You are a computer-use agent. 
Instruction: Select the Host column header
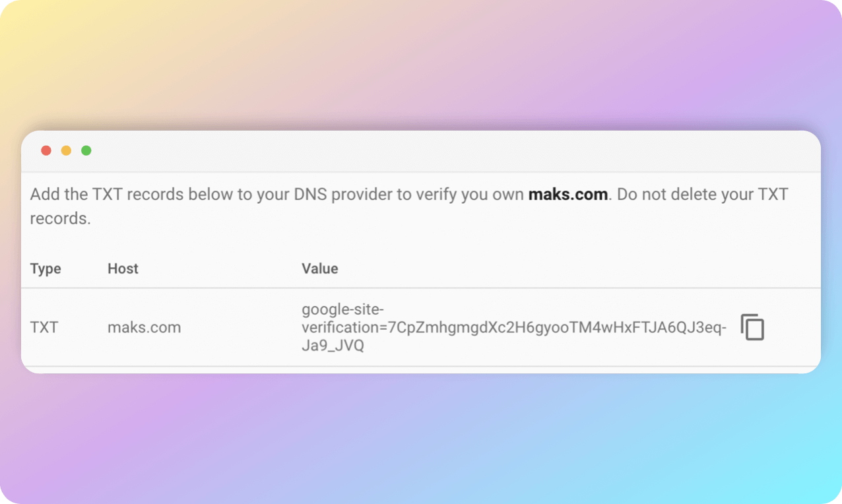pos(123,268)
